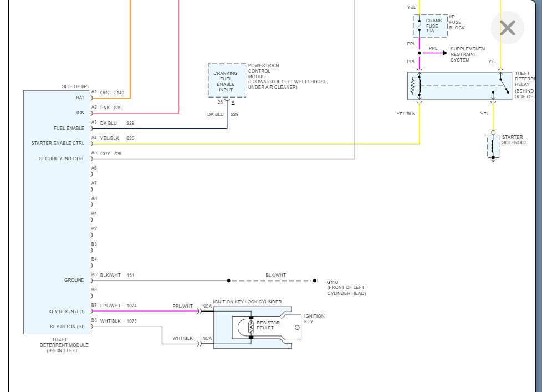Click the G110 ground point symbol
This screenshot has height=392, width=542.
click(315, 281)
